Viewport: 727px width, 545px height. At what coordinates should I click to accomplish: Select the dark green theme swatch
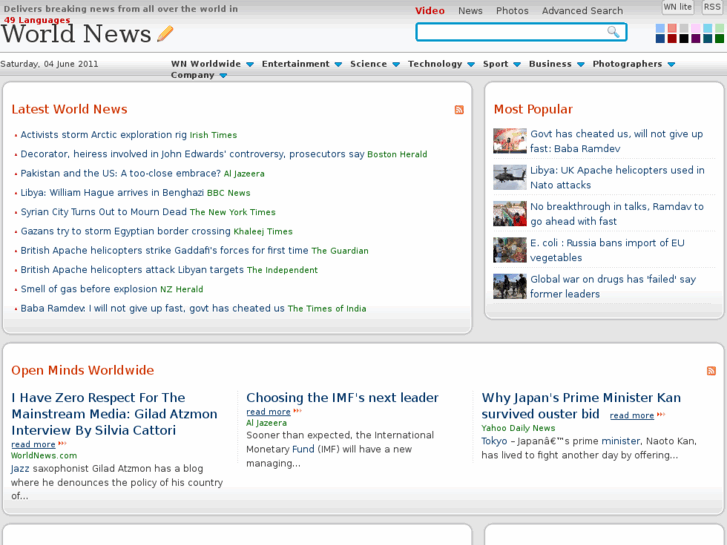(x=719, y=38)
